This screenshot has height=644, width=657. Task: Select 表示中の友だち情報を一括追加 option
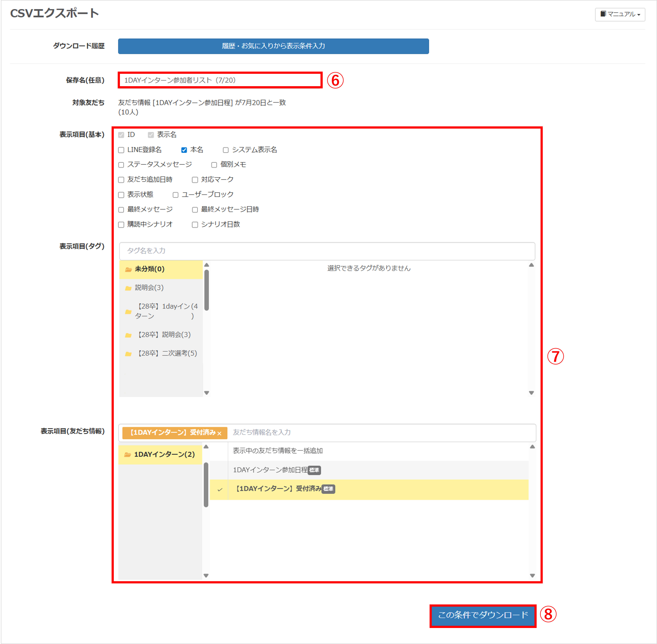pos(277,451)
